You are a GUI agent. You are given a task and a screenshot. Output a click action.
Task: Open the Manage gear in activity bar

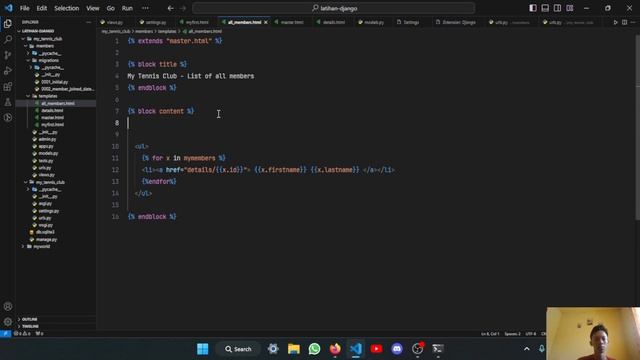point(8,322)
